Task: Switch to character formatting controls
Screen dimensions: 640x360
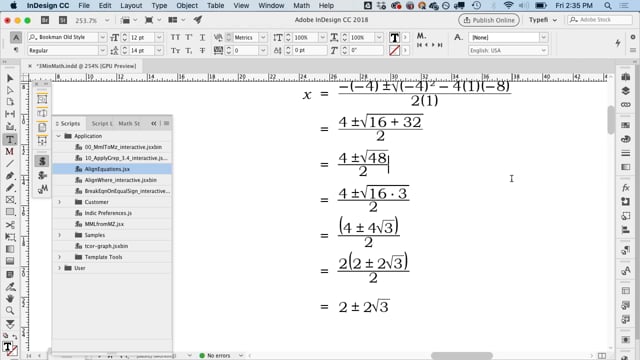Action: coord(16,38)
